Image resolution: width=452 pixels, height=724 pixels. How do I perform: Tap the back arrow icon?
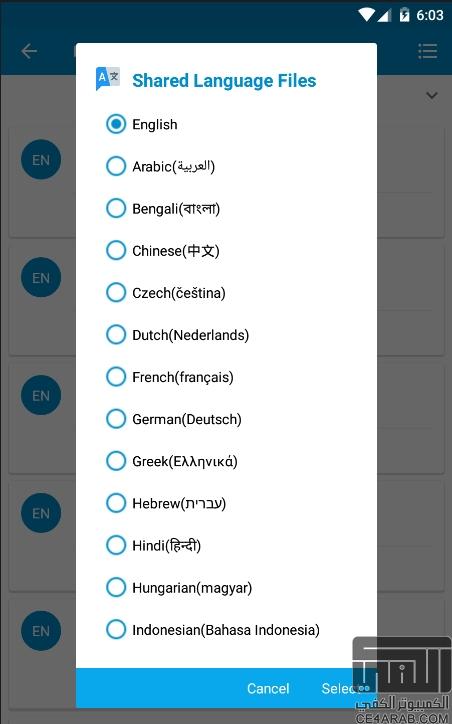(x=29, y=51)
